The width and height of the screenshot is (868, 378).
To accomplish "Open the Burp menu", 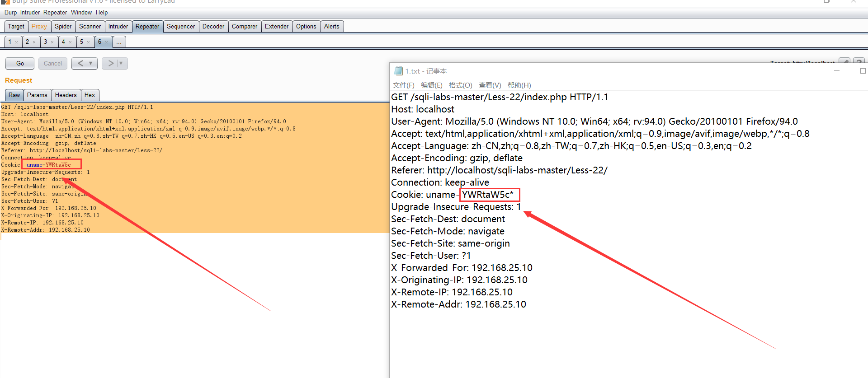I will point(10,12).
